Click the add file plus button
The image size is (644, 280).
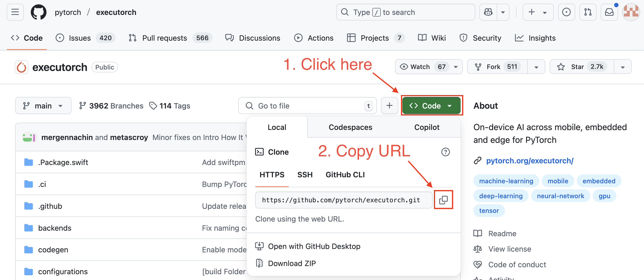click(x=389, y=106)
